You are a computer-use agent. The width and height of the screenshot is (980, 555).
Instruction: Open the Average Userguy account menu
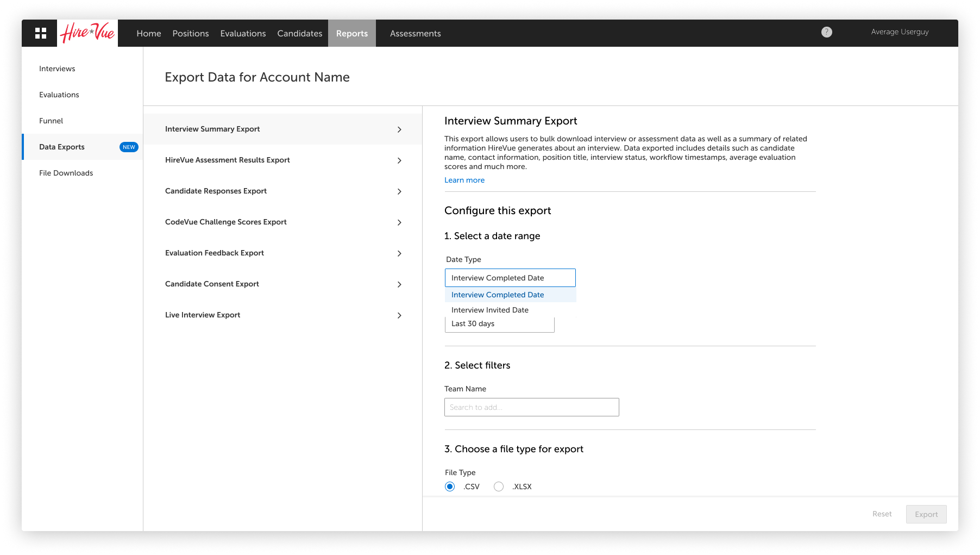(x=900, y=32)
